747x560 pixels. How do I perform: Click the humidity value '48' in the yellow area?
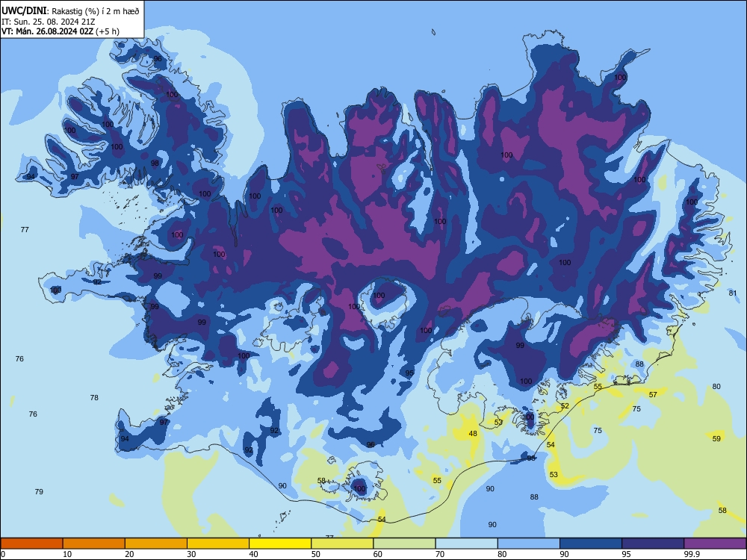[x=473, y=433]
